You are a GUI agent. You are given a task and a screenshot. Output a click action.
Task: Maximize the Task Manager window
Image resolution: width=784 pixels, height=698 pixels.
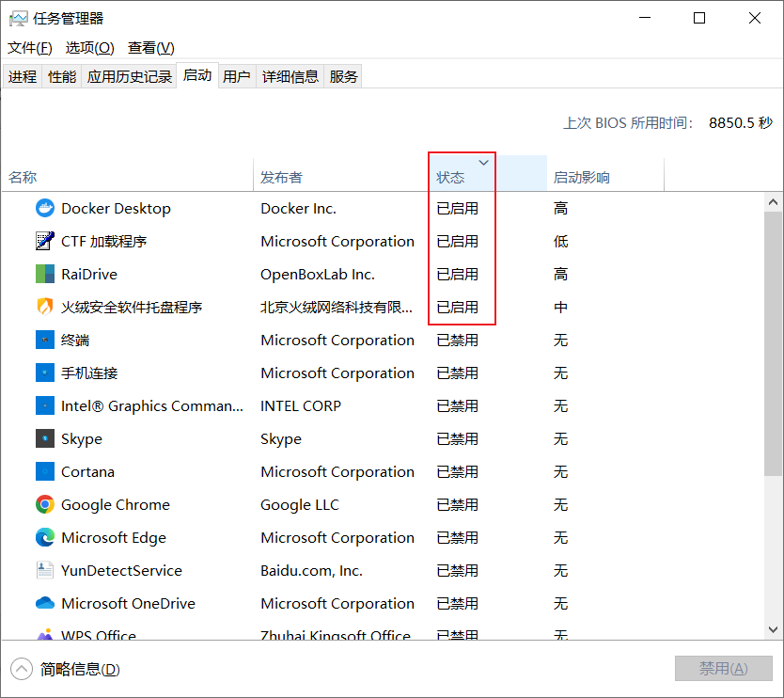(x=699, y=18)
